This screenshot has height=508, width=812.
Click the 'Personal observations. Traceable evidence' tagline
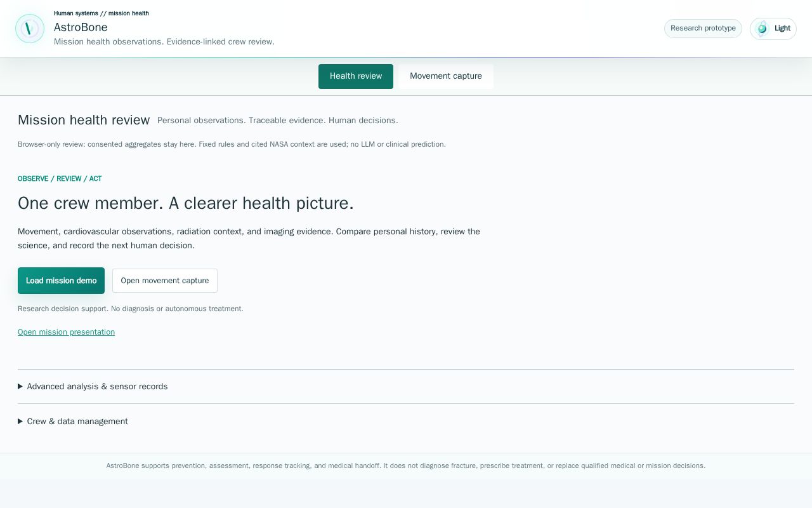pos(278,121)
